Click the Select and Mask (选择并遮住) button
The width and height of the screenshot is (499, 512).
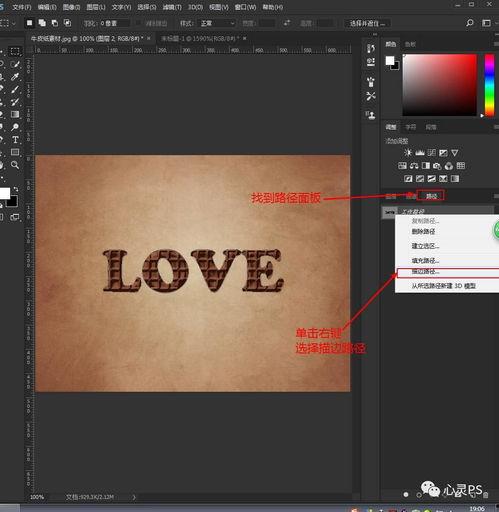[x=367, y=23]
